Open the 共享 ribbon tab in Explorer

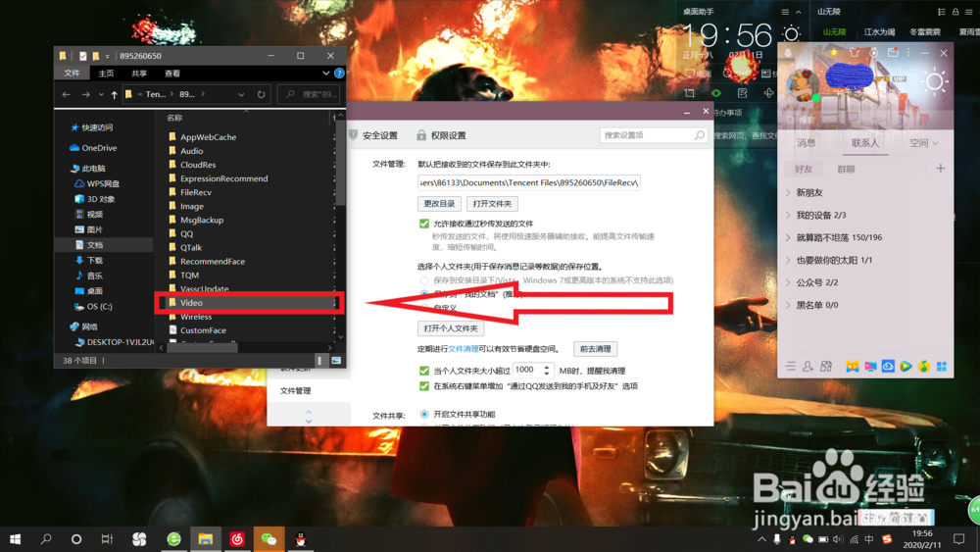coord(139,74)
